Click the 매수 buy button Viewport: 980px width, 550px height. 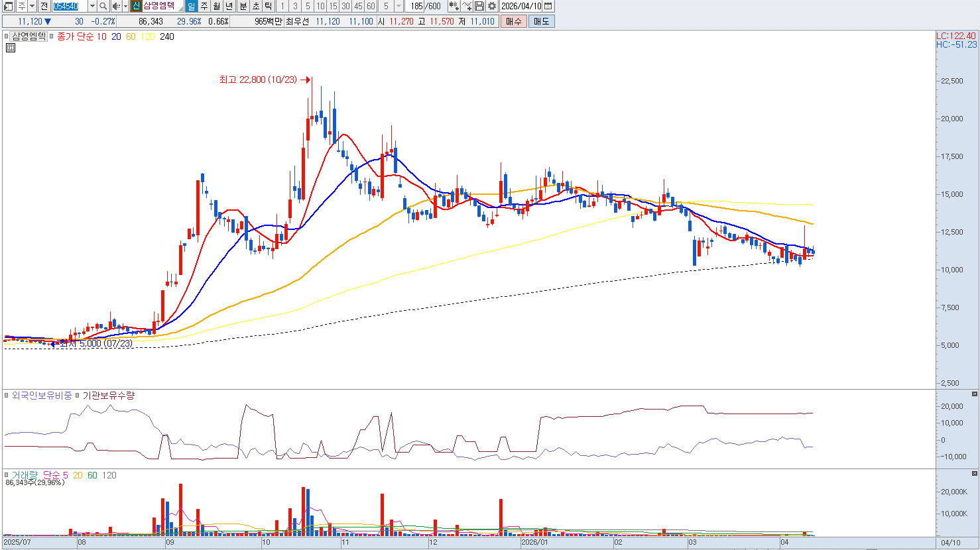514,21
